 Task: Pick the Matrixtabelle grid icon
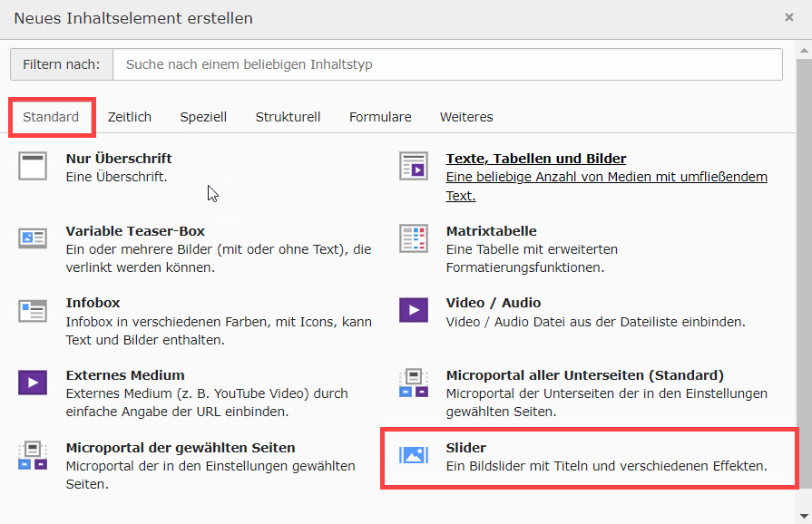[413, 238]
